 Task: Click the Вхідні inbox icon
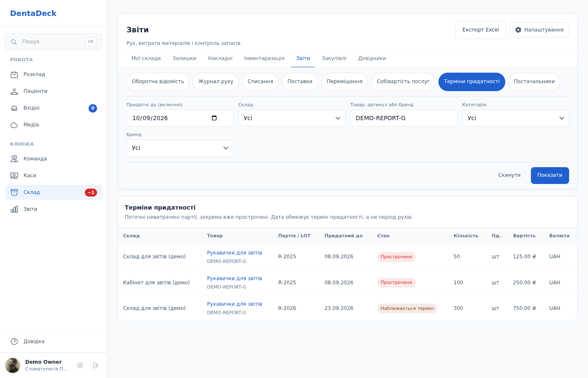tap(14, 108)
